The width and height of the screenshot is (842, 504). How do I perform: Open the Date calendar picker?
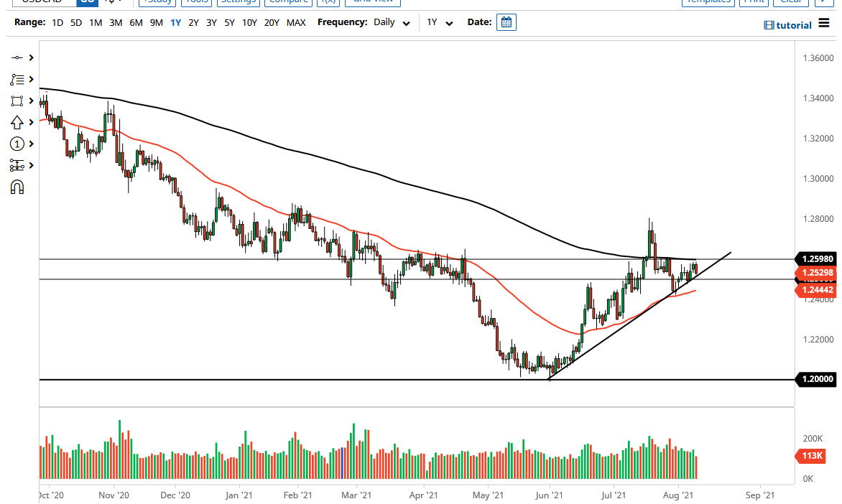pos(506,22)
